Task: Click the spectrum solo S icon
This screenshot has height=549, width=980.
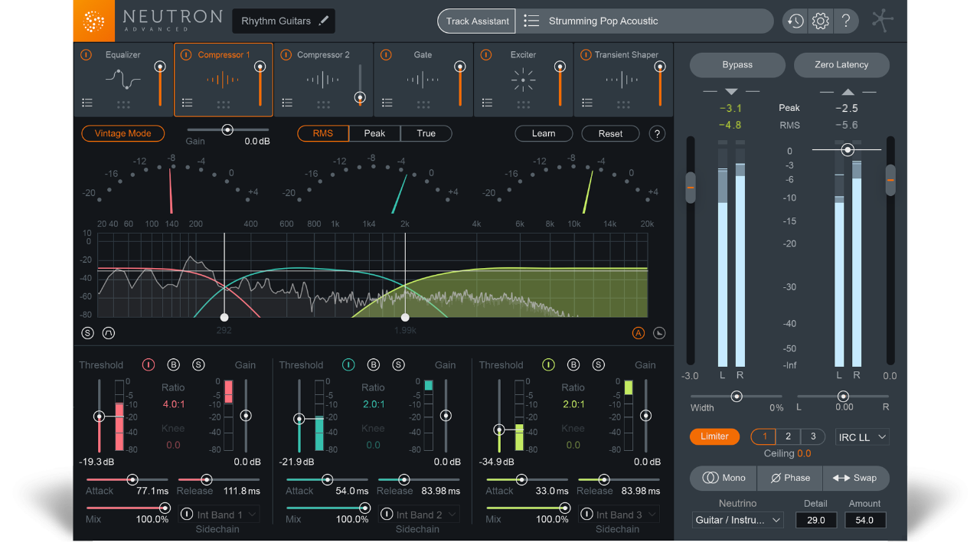Action: (87, 333)
